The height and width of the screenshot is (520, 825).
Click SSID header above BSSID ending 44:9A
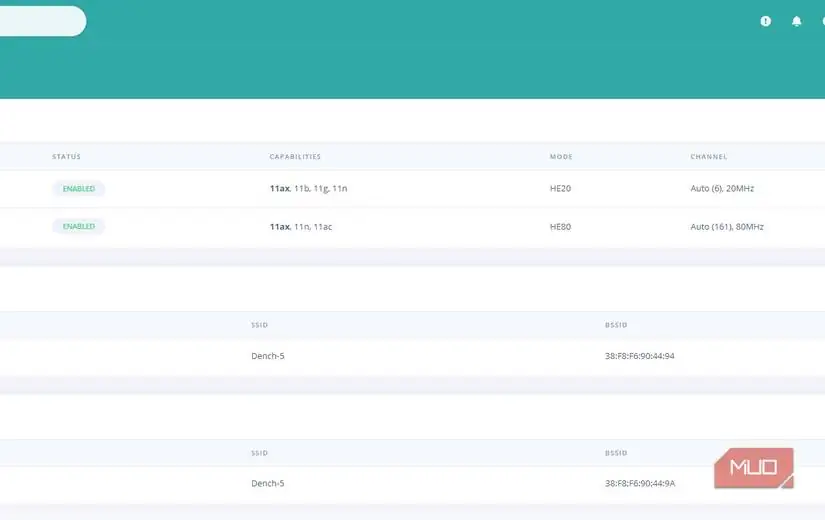[259, 453]
